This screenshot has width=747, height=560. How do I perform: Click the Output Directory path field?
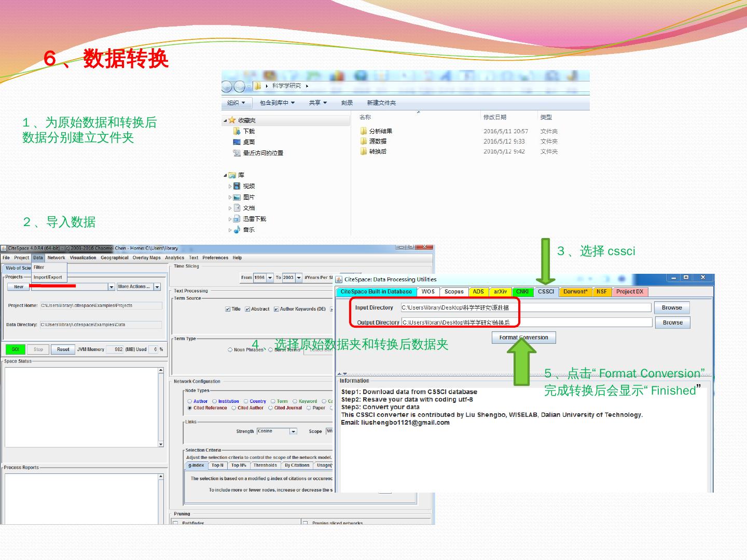tap(527, 323)
